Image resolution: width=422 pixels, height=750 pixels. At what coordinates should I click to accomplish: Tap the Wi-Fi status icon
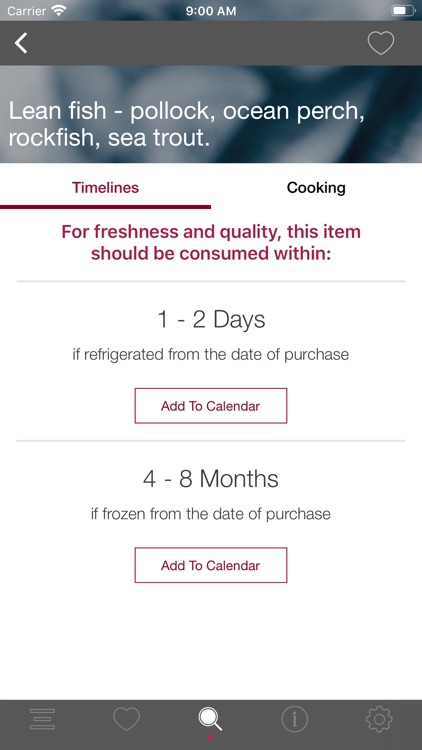[x=59, y=10]
